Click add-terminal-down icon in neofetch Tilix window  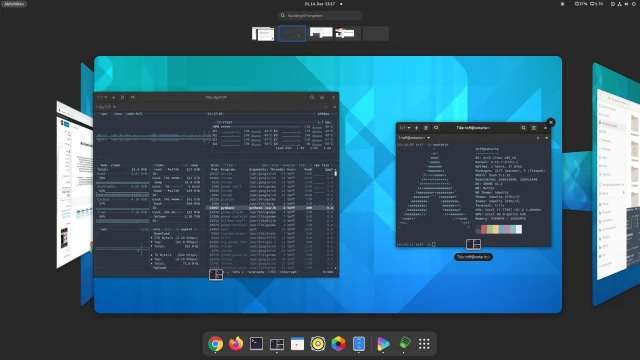click(436, 128)
